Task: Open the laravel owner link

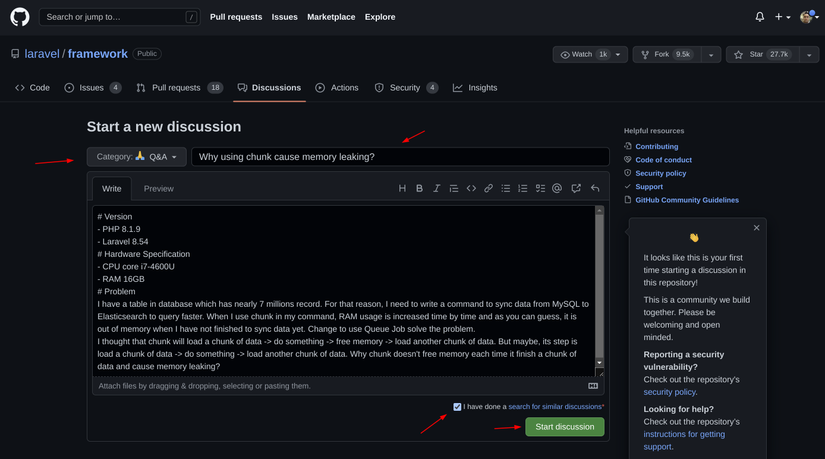Action: click(42, 54)
